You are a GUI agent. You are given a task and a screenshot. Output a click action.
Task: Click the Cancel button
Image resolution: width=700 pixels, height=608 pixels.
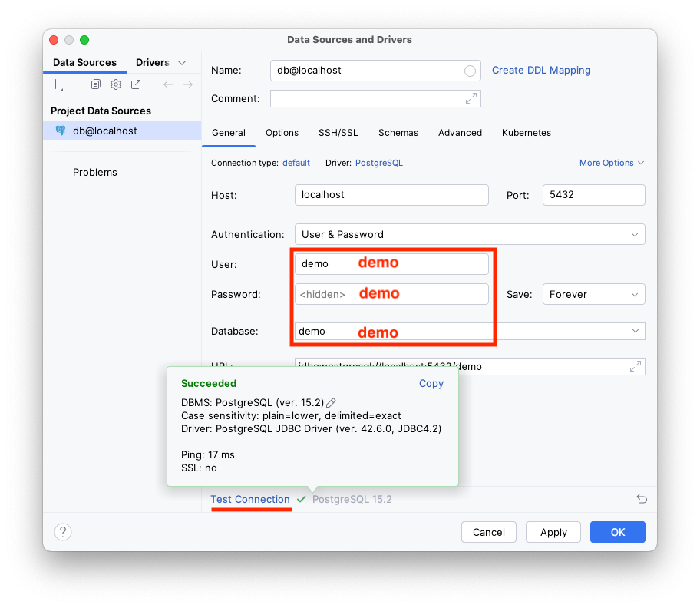tap(489, 532)
